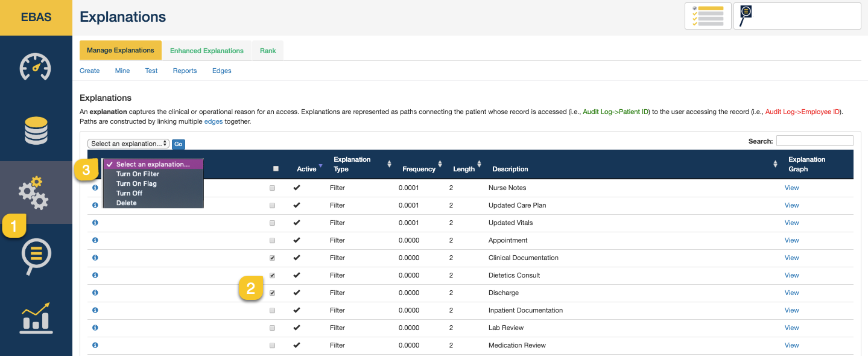868x356 pixels.
Task: Click the EBAS logo
Action: [x=36, y=17]
